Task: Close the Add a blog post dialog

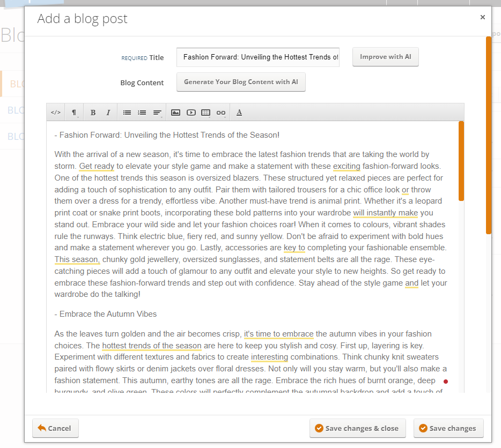Action: click(482, 17)
